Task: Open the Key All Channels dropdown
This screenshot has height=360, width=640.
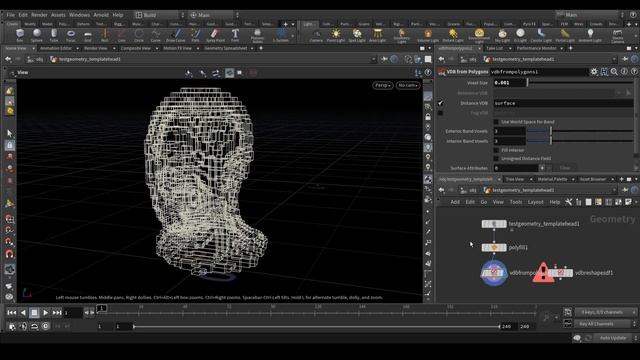Action: pos(605,324)
